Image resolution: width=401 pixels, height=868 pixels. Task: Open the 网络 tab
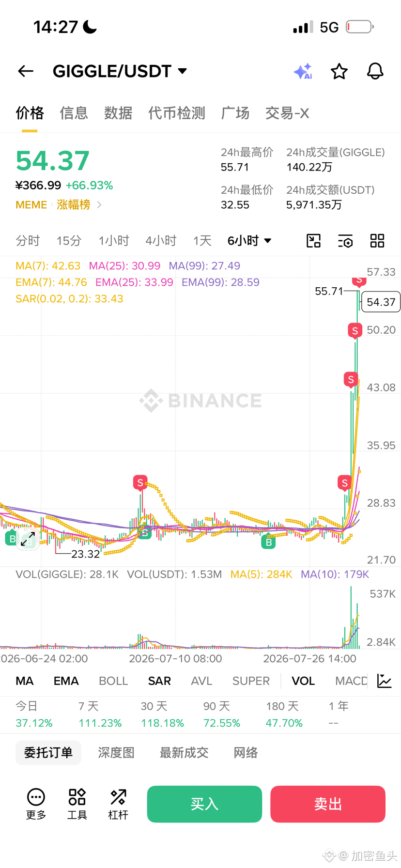pyautogui.click(x=246, y=753)
